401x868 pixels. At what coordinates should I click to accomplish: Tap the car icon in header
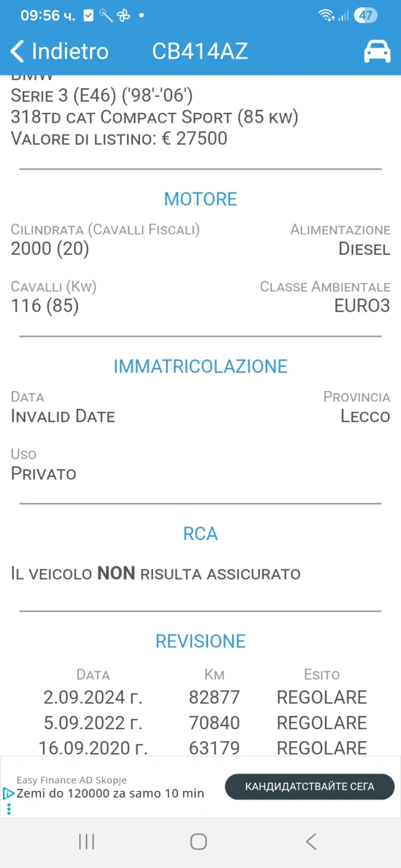click(377, 51)
